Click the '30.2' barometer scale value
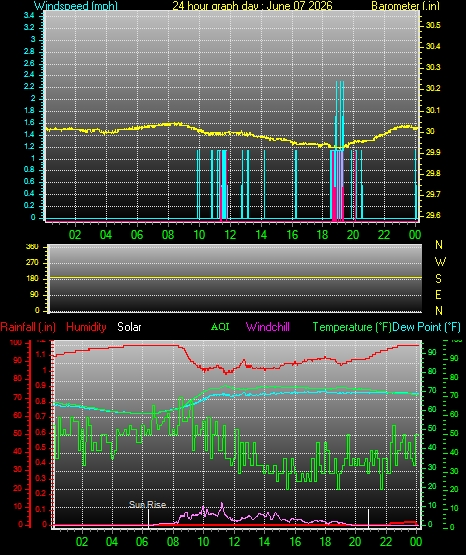 [x=433, y=88]
